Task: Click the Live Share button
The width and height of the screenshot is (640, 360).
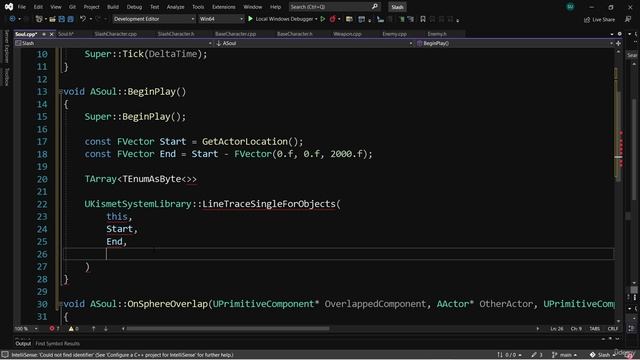Action: 599,19
